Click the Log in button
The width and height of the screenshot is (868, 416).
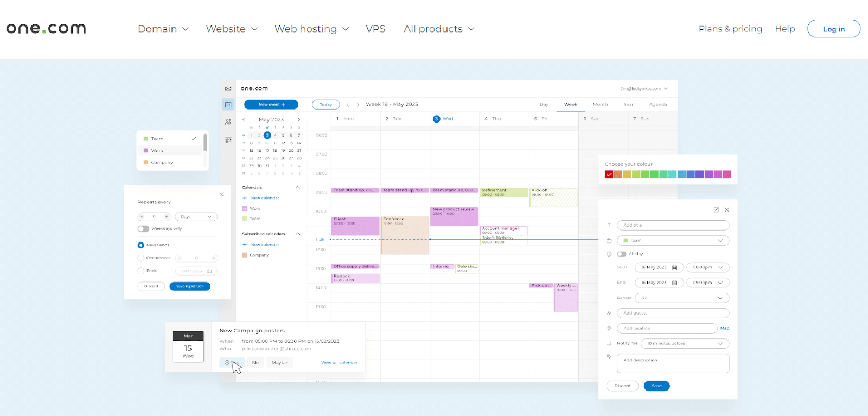(x=834, y=29)
